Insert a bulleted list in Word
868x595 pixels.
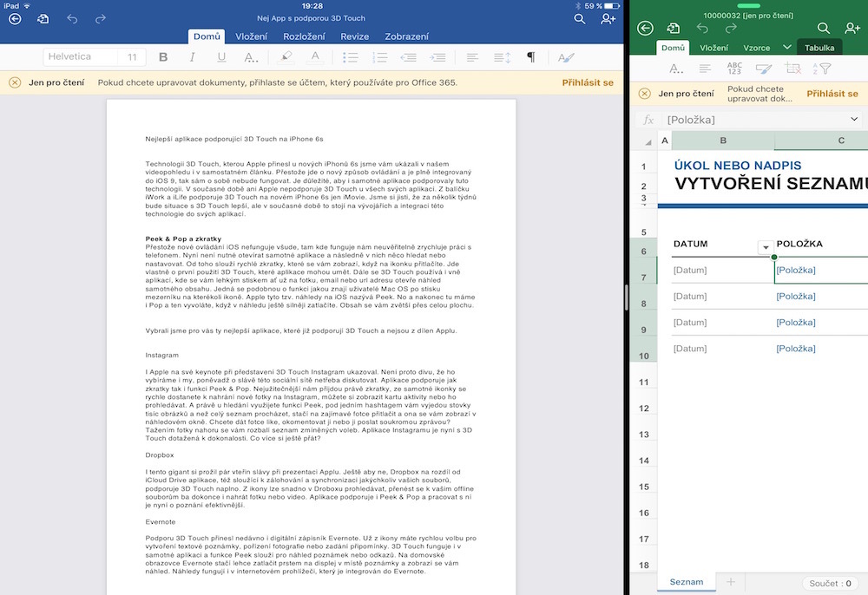[x=351, y=56]
